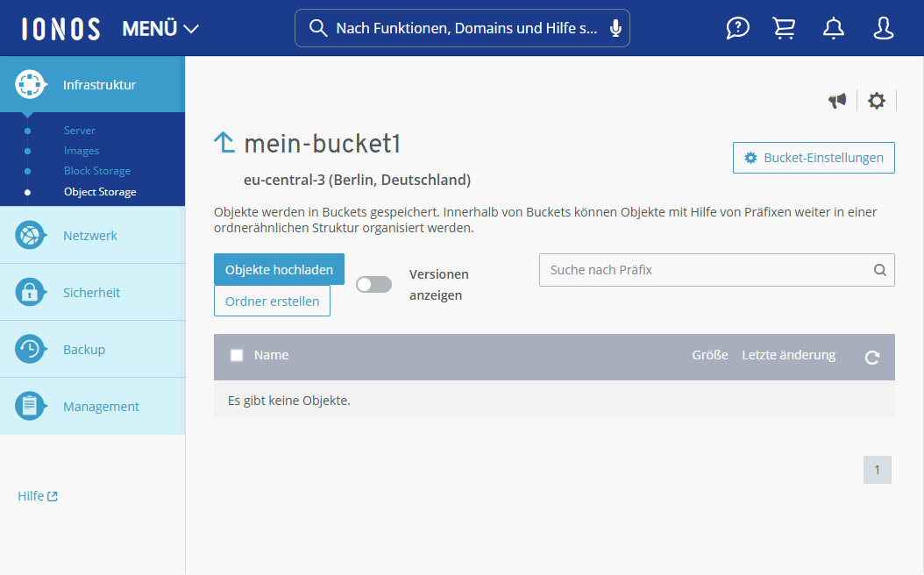This screenshot has height=575, width=924.
Task: Check notifications via the bell icon
Action: [833, 27]
